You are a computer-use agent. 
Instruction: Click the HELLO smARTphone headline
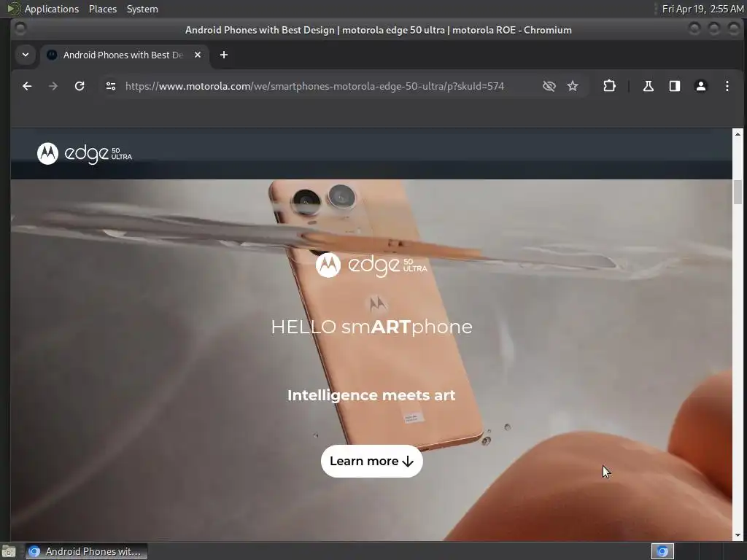(x=371, y=327)
